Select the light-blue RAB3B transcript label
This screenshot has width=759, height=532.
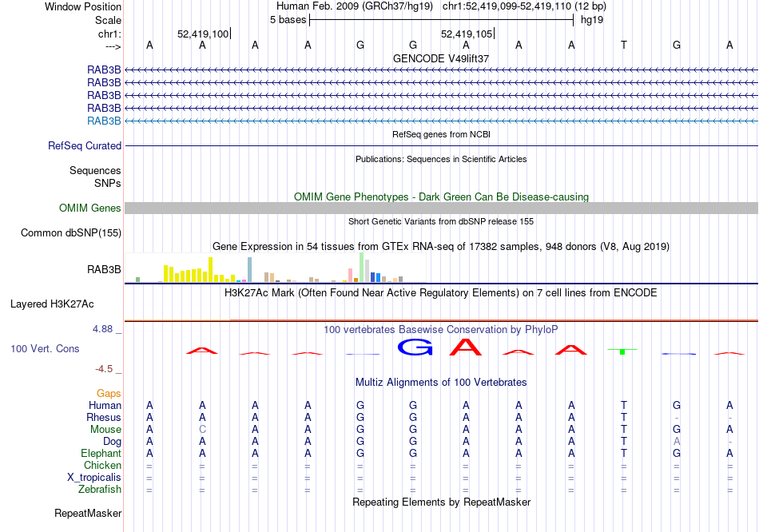click(x=104, y=121)
